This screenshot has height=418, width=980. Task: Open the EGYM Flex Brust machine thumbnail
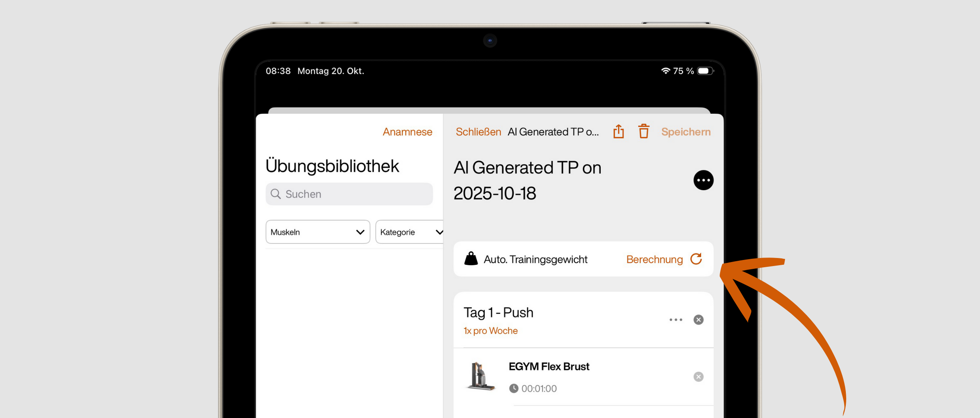coord(480,376)
